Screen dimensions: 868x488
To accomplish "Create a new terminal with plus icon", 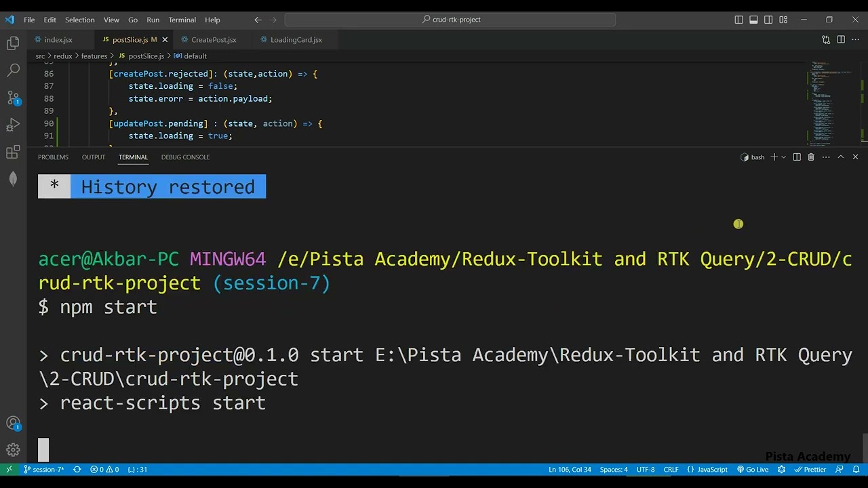I will click(774, 157).
